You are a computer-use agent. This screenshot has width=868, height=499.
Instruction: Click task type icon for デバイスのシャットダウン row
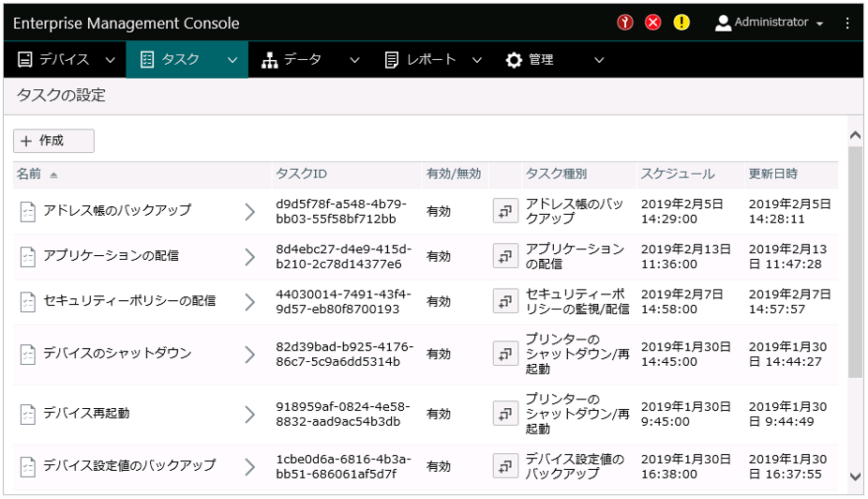point(505,354)
